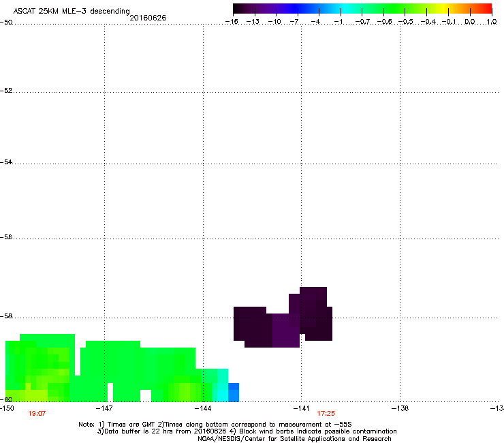Click the red time stamp 17:26

click(x=326, y=414)
